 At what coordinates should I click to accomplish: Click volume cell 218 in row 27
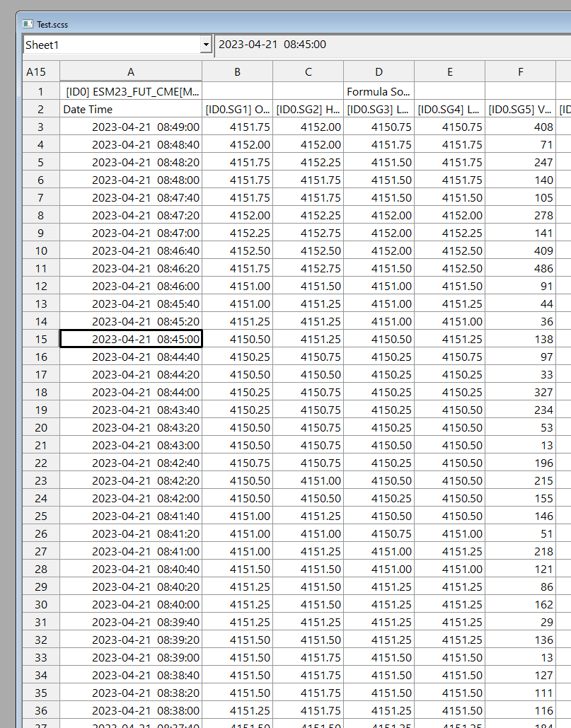[x=520, y=552]
